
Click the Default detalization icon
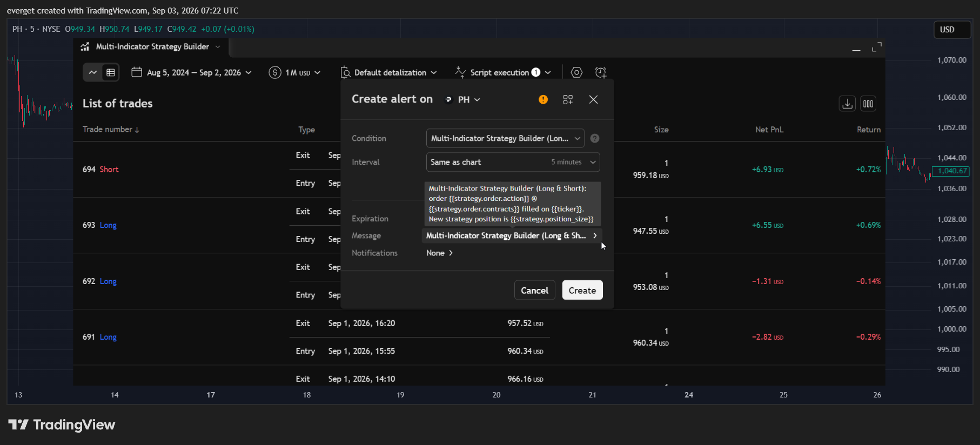pyautogui.click(x=345, y=72)
